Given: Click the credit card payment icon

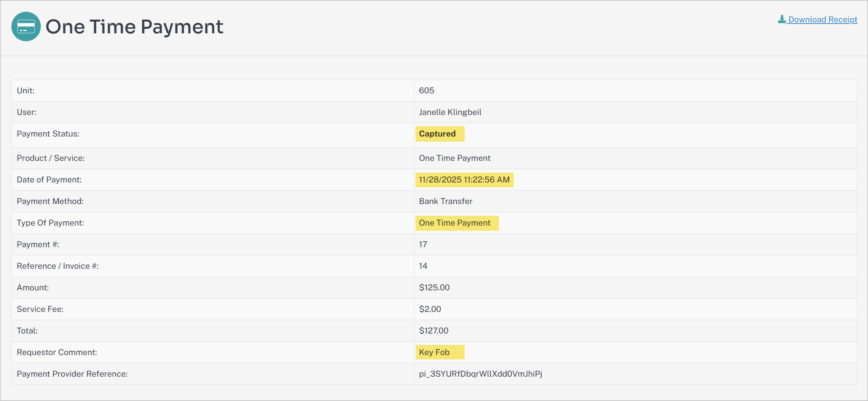Looking at the screenshot, I should coord(26,27).
